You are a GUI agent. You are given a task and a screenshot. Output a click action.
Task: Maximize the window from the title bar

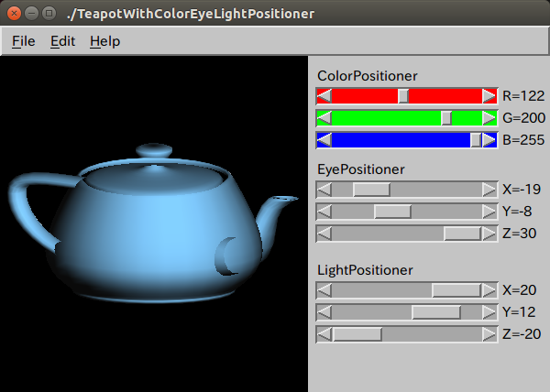click(x=49, y=14)
